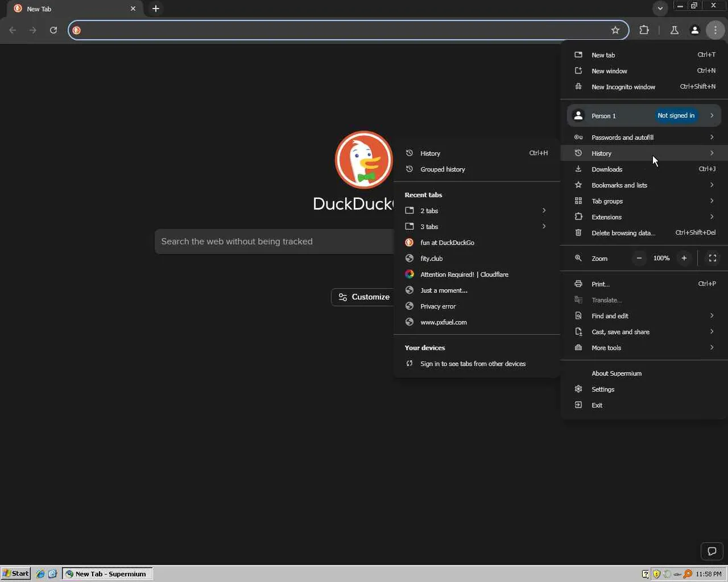Reopen the Just a moment... tab
Viewport: 728px width, 582px height.
pos(477,290)
